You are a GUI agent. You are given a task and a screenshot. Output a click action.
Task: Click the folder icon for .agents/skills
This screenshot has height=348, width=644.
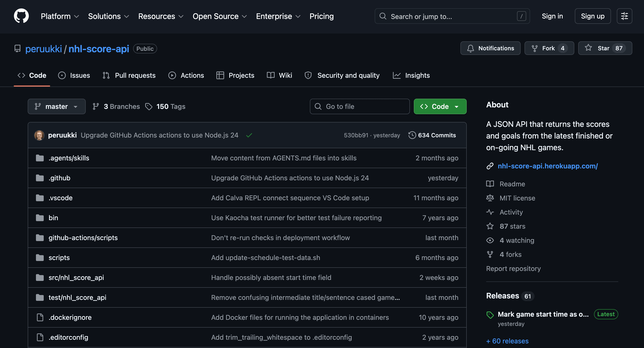pos(40,158)
